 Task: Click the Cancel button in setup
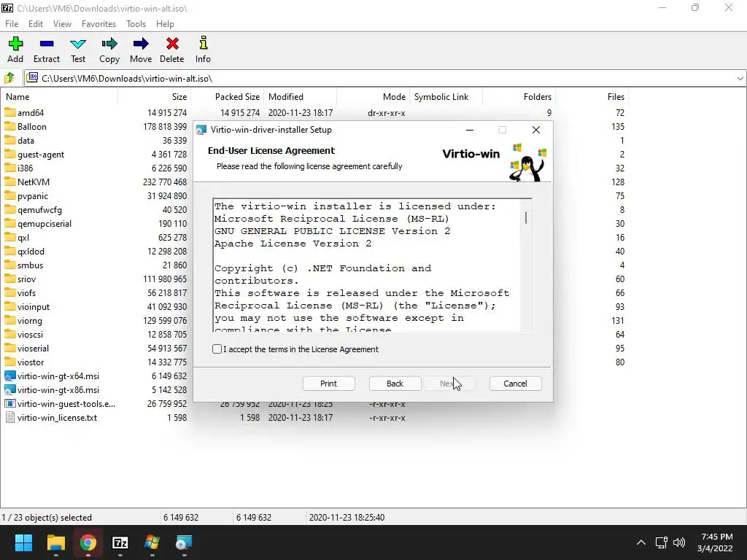tap(516, 384)
